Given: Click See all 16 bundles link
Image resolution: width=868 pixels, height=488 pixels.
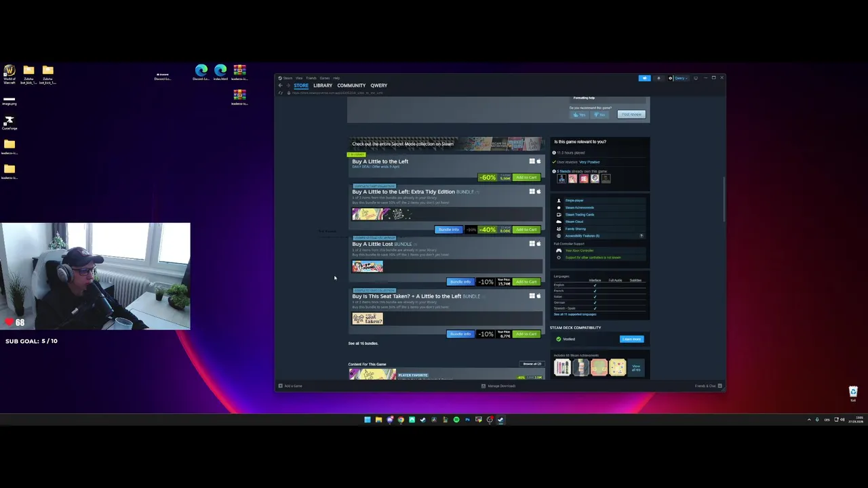Looking at the screenshot, I should coord(363,344).
